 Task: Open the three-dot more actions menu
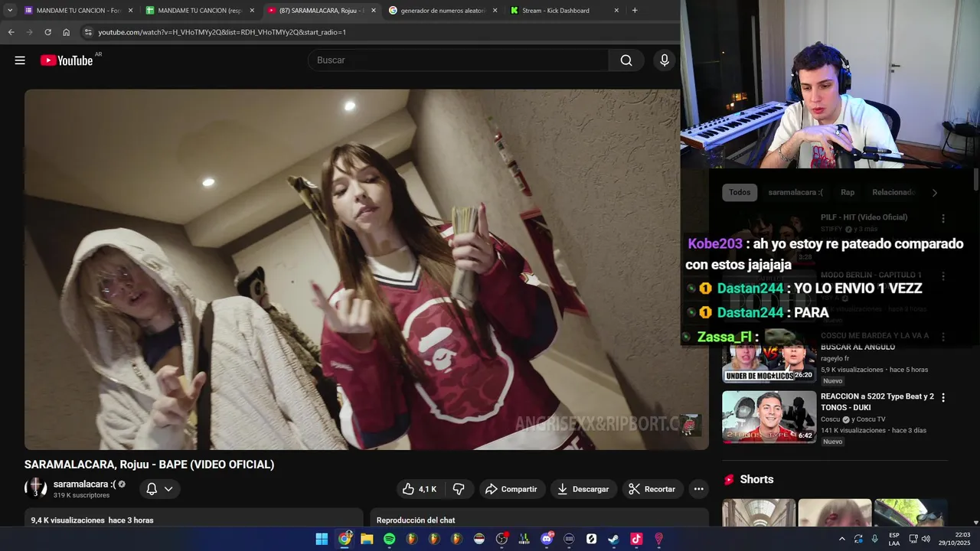pyautogui.click(x=698, y=489)
